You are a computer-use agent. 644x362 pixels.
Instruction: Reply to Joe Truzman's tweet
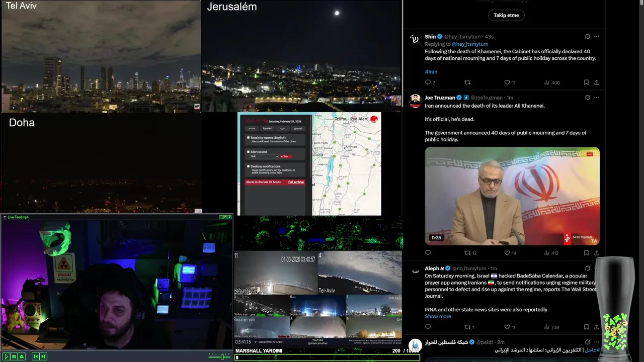tap(428, 253)
